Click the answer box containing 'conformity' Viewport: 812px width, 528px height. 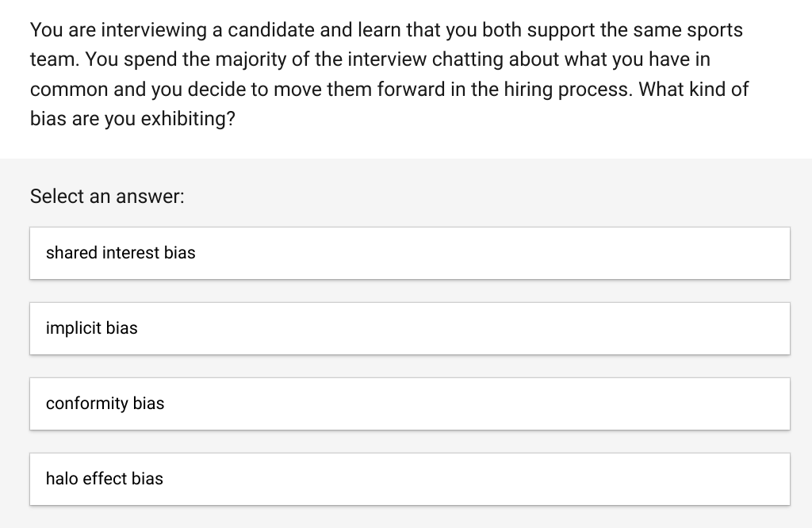point(105,404)
